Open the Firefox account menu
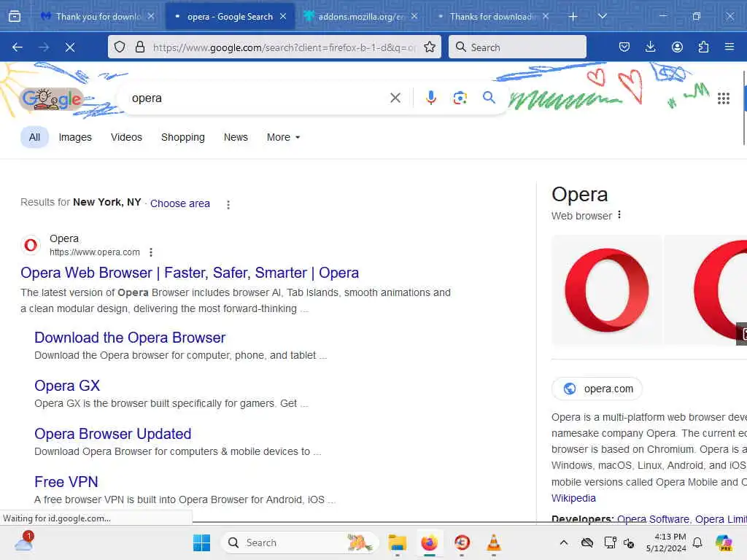 [x=677, y=47]
